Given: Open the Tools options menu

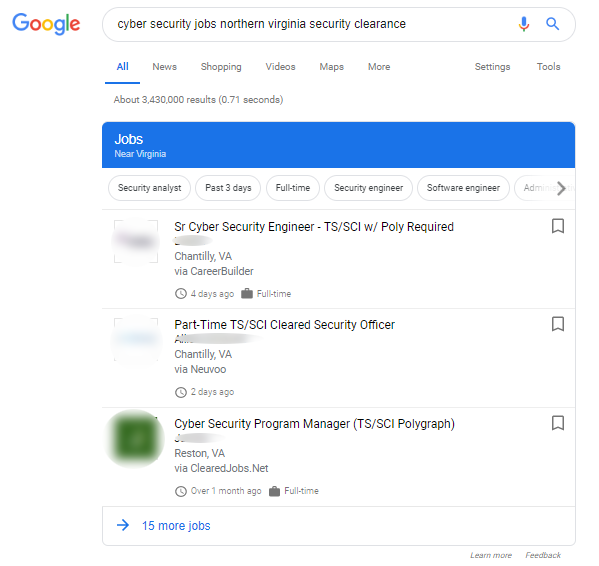Looking at the screenshot, I should click(549, 67).
